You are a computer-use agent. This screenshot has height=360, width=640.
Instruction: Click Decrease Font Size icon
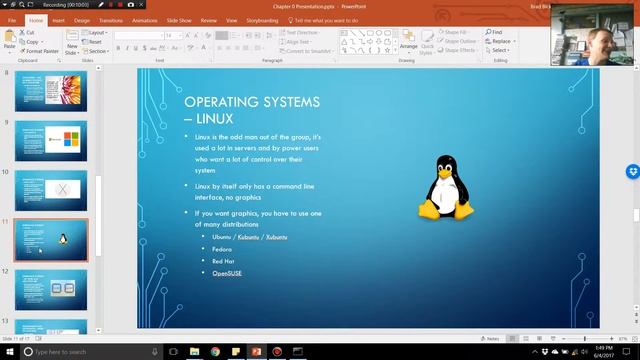(x=196, y=36)
